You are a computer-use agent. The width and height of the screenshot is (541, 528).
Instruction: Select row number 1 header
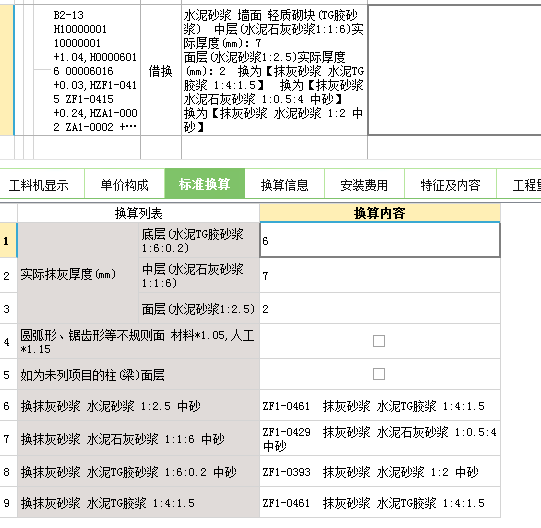[7, 241]
